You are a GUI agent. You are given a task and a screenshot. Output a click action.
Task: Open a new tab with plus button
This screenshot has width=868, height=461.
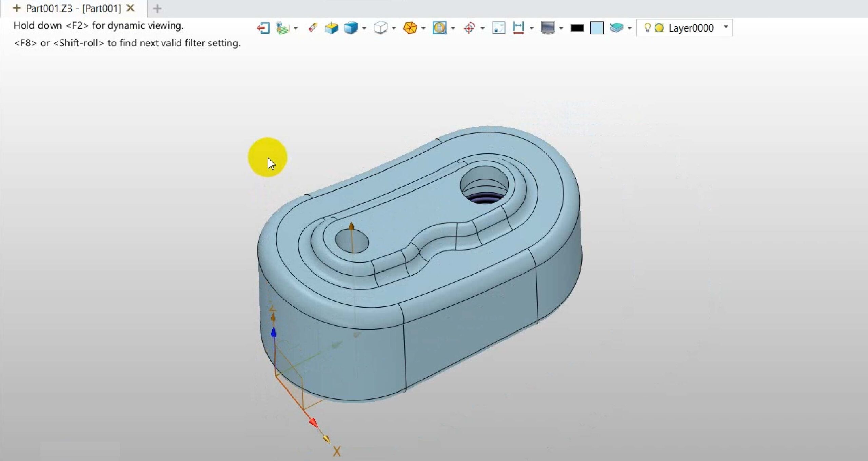pos(157,9)
